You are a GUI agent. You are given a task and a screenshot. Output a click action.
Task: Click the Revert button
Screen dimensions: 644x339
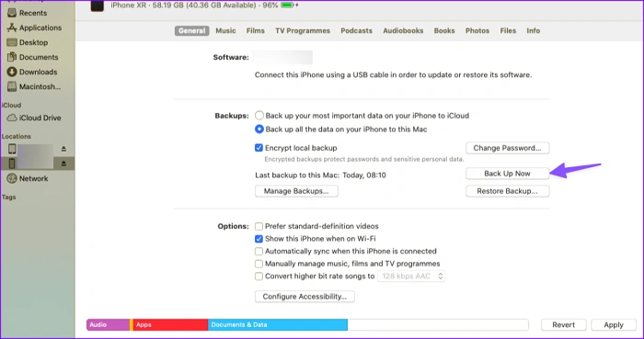click(x=563, y=324)
